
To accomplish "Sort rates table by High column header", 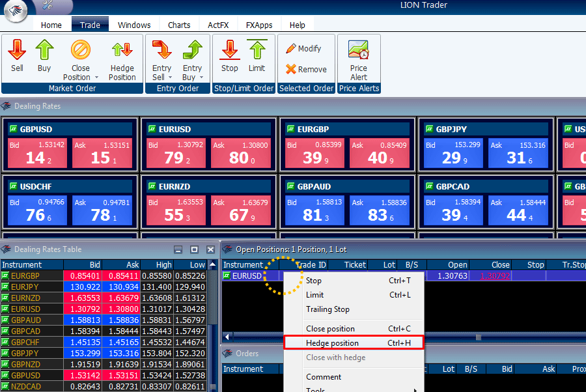I will click(x=157, y=264).
